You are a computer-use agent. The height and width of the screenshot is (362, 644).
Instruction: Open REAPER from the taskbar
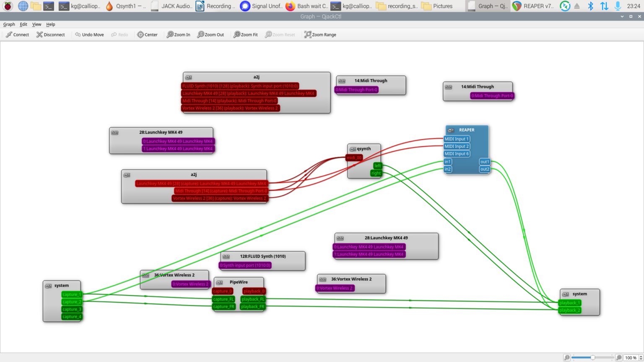point(532,6)
